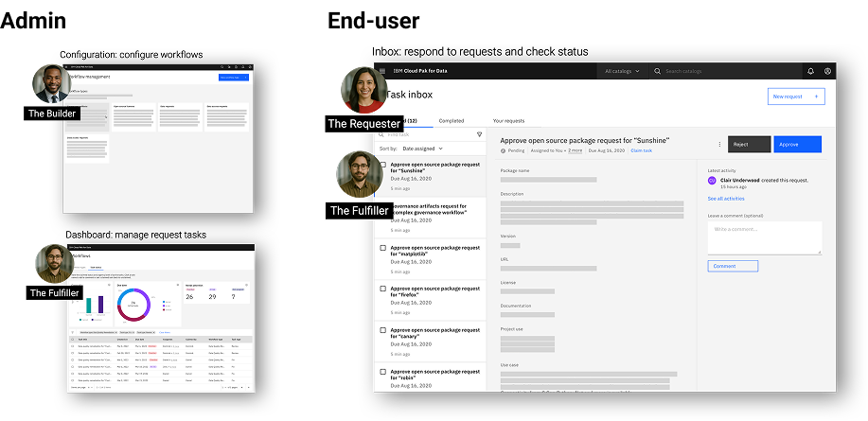The image size is (868, 421).
Task: Click the count 29 in the dashboard
Action: (212, 297)
